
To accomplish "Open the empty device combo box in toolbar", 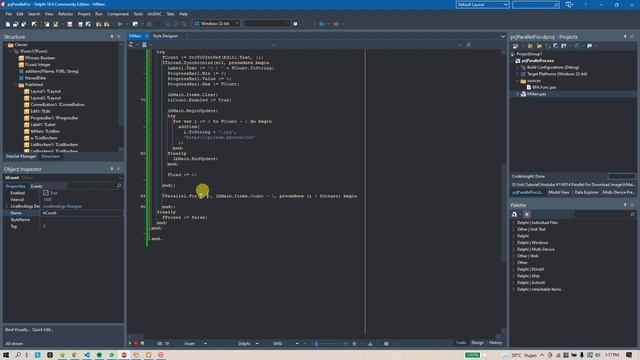I will 267,24.
